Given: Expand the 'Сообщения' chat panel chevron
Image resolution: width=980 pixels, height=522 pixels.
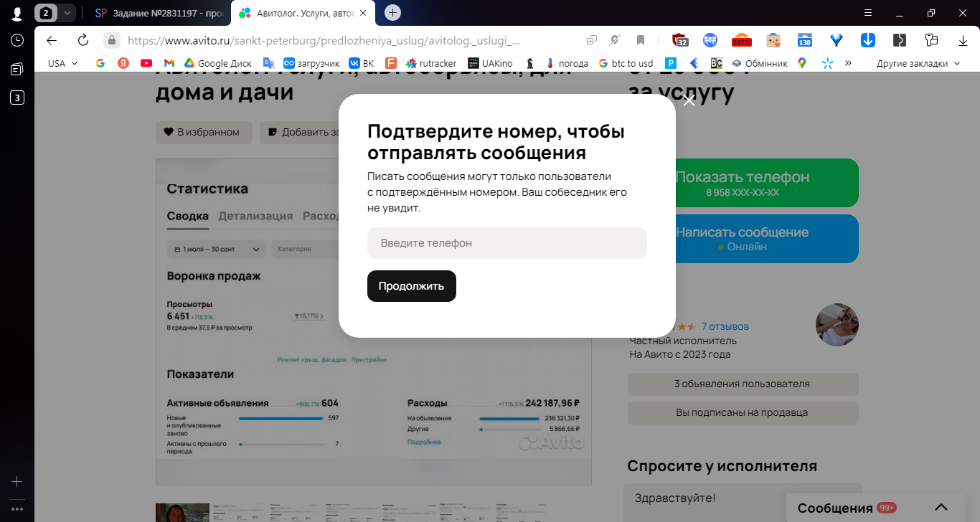Looking at the screenshot, I should pyautogui.click(x=941, y=508).
